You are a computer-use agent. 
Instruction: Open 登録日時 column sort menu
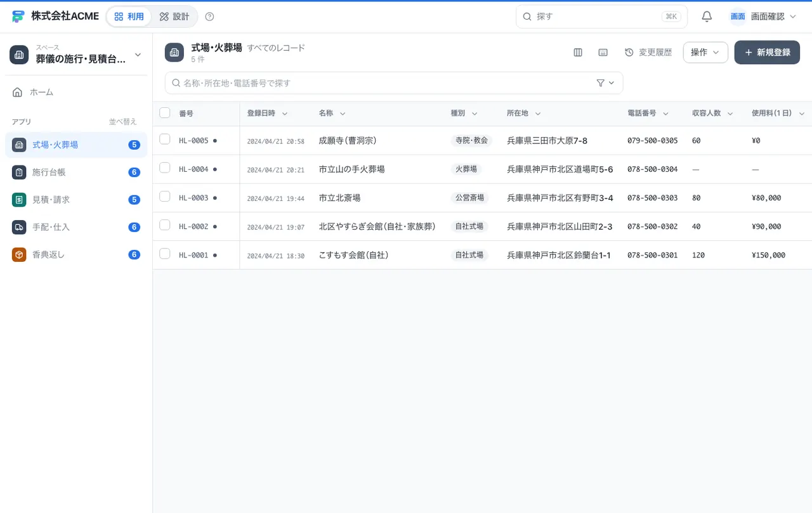[285, 114]
